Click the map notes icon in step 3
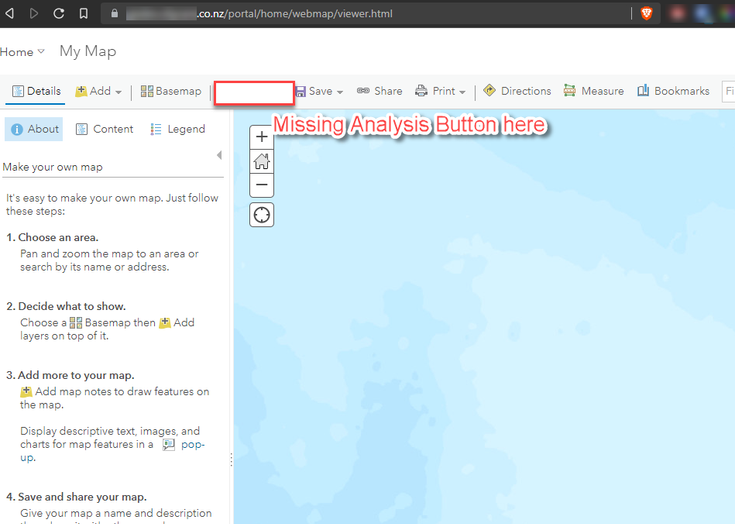 pos(26,391)
